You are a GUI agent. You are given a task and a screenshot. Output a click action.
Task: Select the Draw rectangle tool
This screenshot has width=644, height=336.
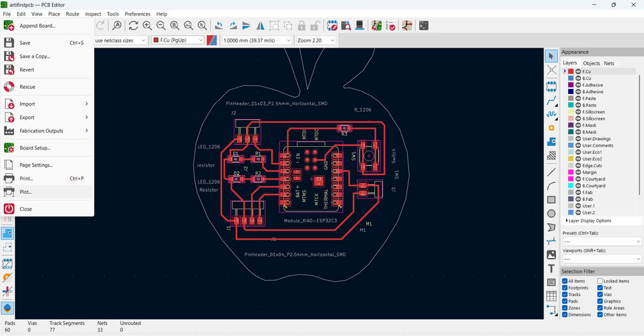(551, 200)
